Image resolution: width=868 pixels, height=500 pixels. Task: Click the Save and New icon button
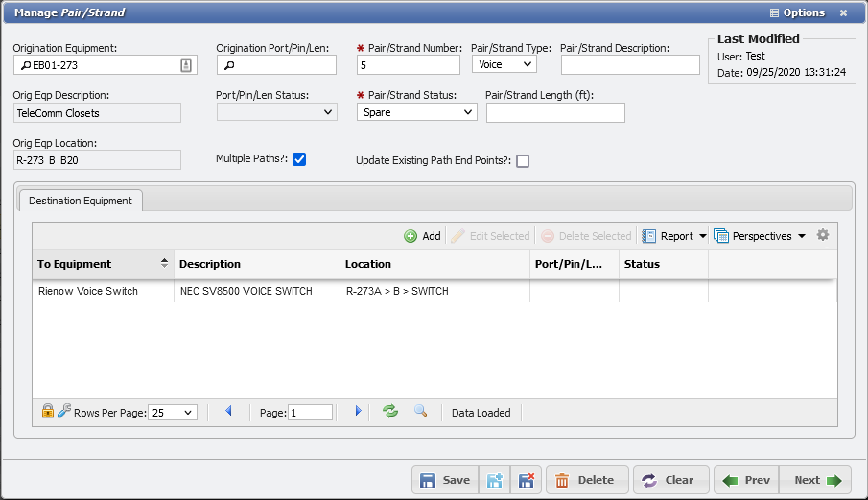tap(494, 480)
